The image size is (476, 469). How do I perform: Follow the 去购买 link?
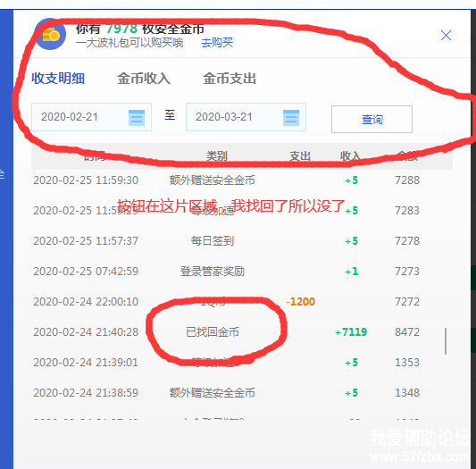click(217, 43)
